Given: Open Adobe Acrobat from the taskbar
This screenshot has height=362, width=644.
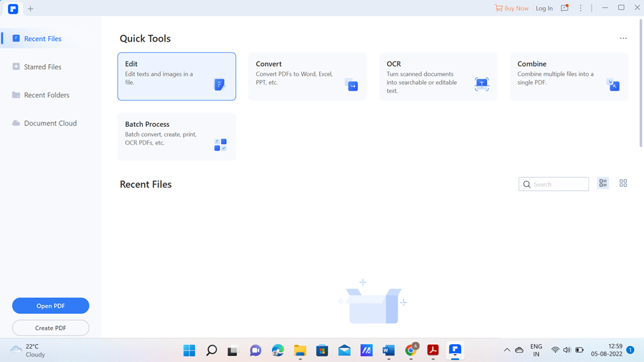Looking at the screenshot, I should click(433, 351).
